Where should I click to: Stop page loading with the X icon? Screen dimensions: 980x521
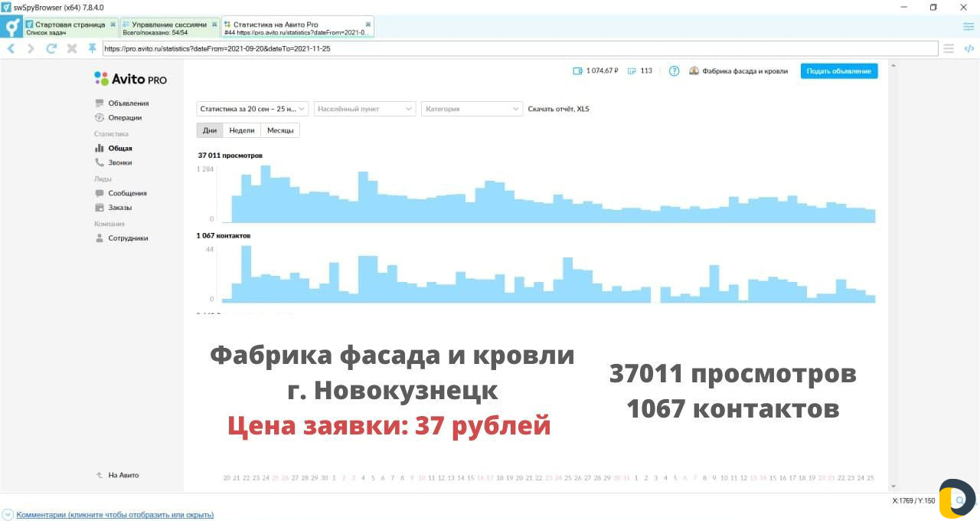(72, 48)
